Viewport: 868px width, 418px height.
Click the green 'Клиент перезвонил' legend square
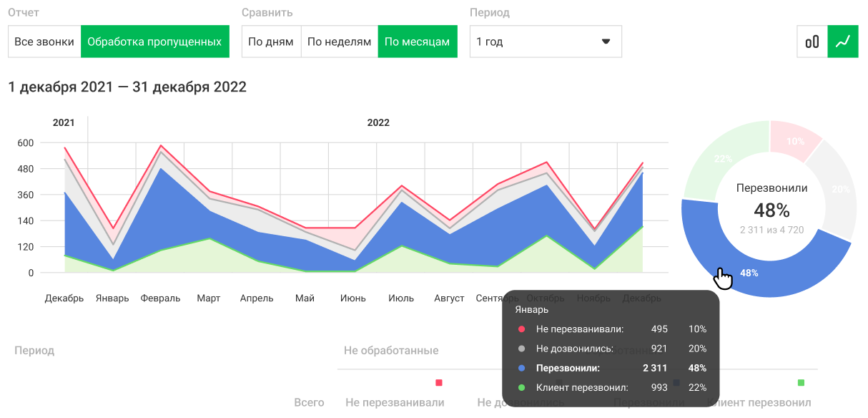801,383
